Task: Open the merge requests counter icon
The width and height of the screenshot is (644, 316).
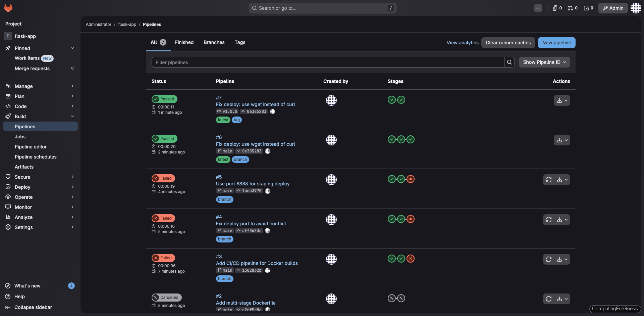Action: coord(571,8)
